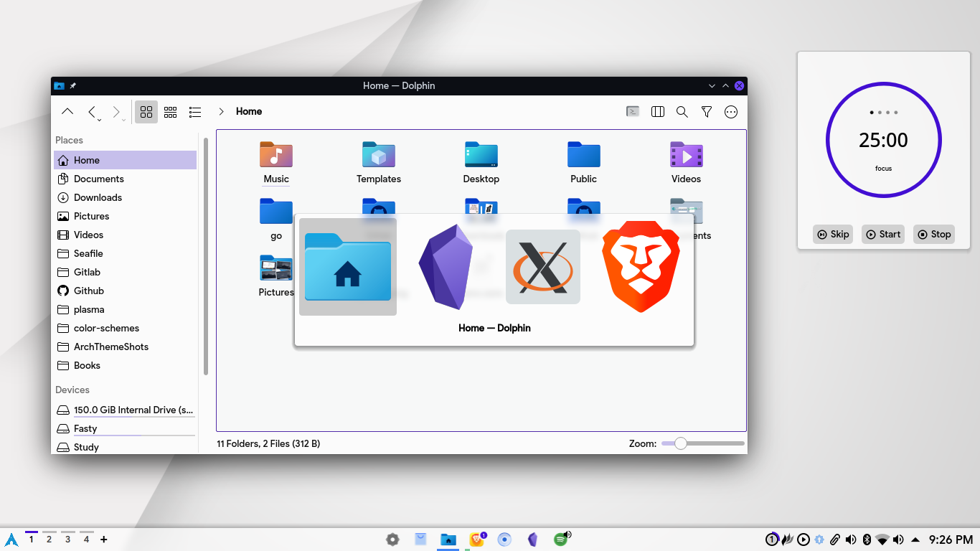Screen dimensions: 980x551
Task: Toggle the filter bar funnel icon
Action: coord(707,111)
